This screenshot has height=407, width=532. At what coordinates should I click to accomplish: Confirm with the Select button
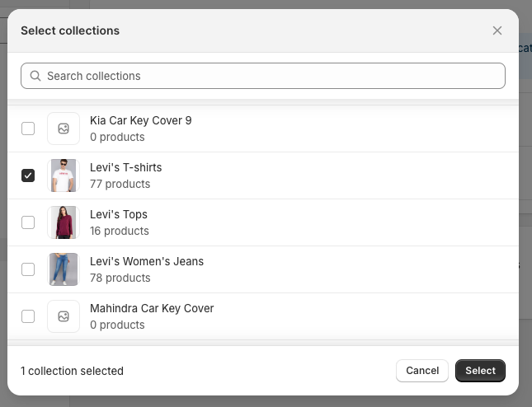480,371
